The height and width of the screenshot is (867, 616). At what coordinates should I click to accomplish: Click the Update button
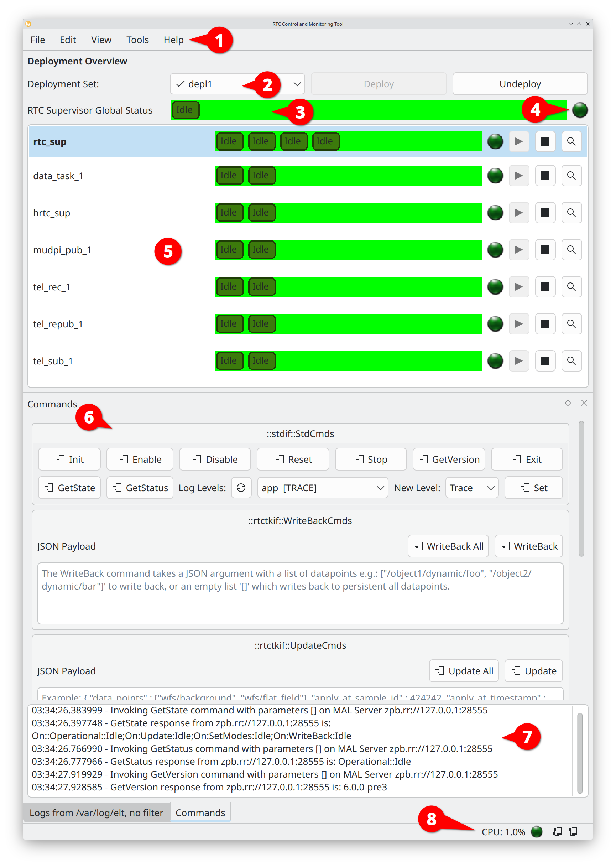coord(533,671)
